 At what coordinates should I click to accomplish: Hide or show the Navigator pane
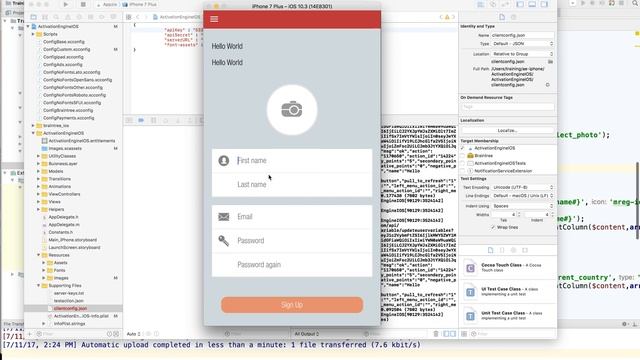(520, 4)
